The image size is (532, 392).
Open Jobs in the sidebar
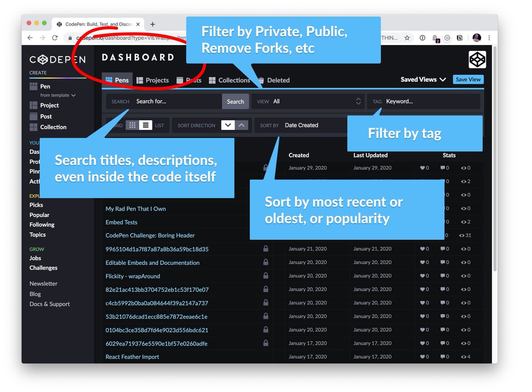[35, 258]
